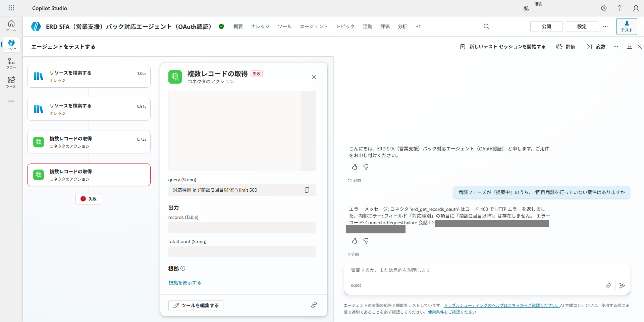644x322 pixels.
Task: Click 根拠を表示する link
Action: (x=185, y=283)
